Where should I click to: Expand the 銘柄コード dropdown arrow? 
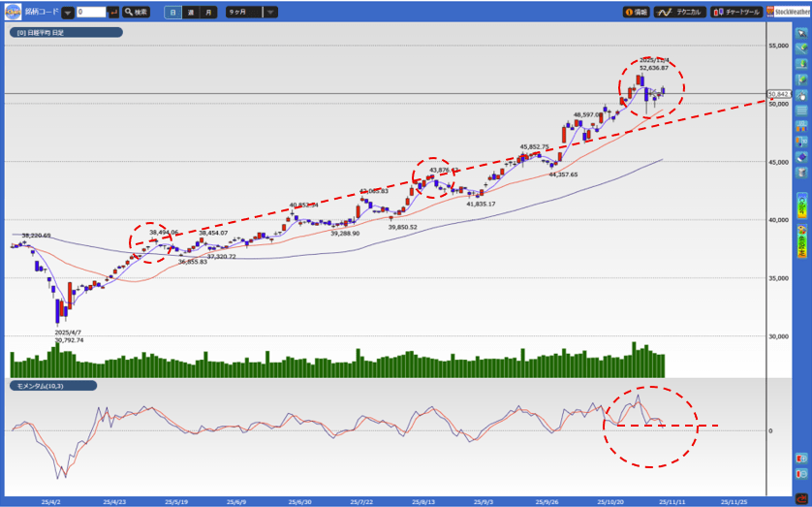(x=68, y=12)
